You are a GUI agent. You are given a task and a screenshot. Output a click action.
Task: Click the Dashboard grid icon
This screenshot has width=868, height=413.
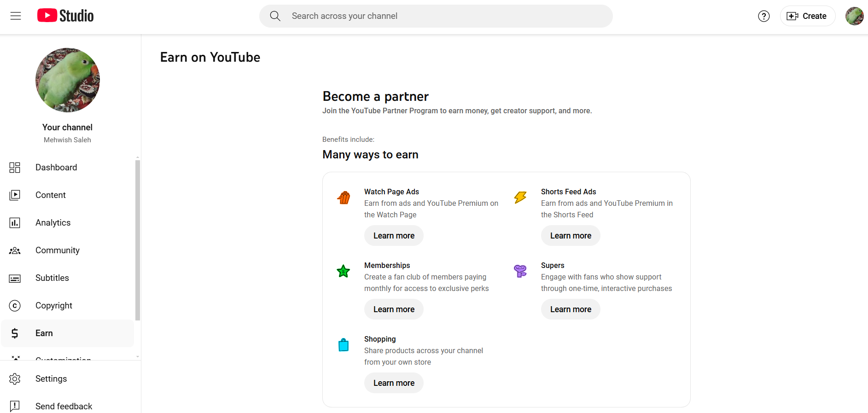point(15,168)
